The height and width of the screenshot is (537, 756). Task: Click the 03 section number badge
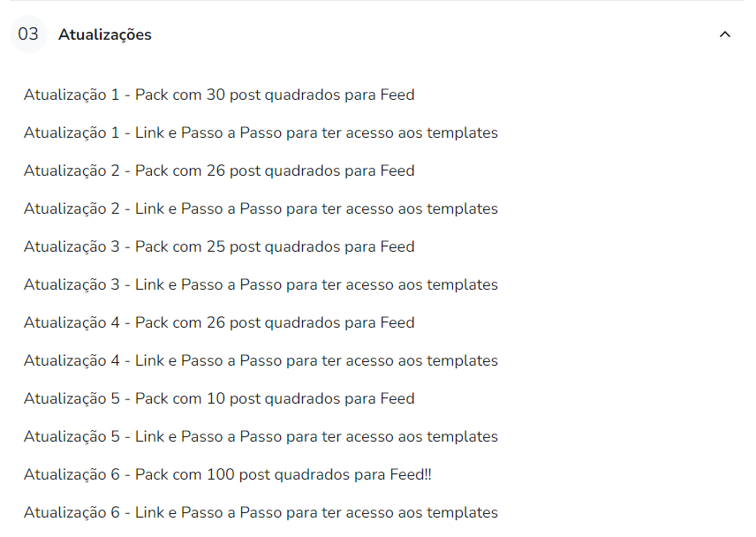click(28, 34)
